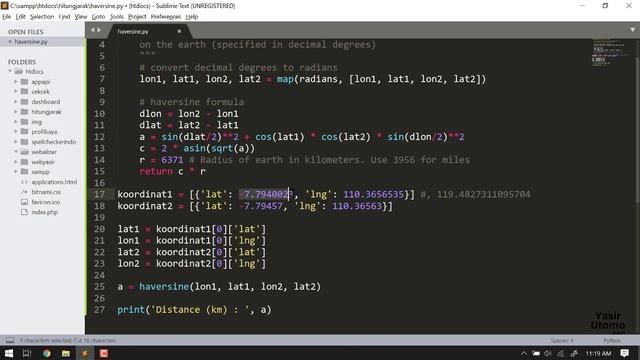This screenshot has width=640, height=360.
Task: Click the spellcheckerindo folder icon
Action: (24, 142)
